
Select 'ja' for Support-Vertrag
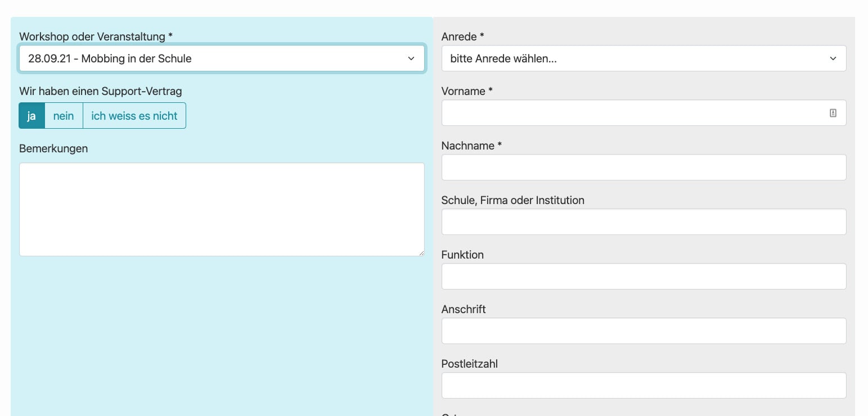32,116
